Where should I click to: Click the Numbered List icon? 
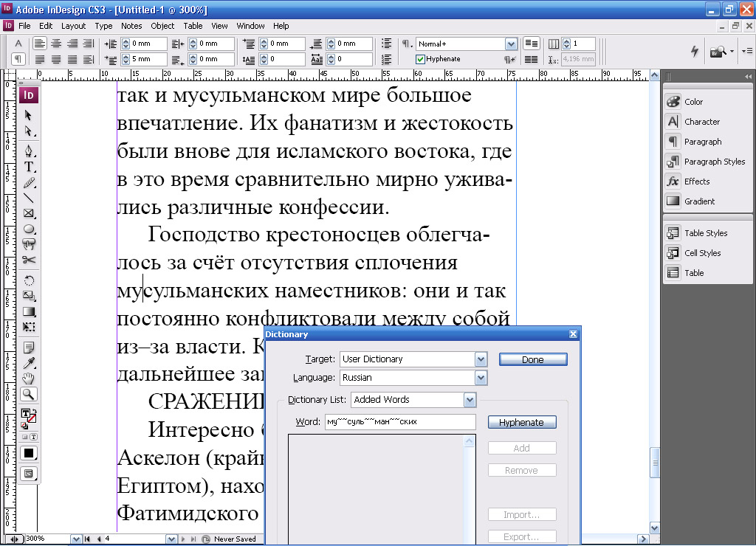pos(386,59)
